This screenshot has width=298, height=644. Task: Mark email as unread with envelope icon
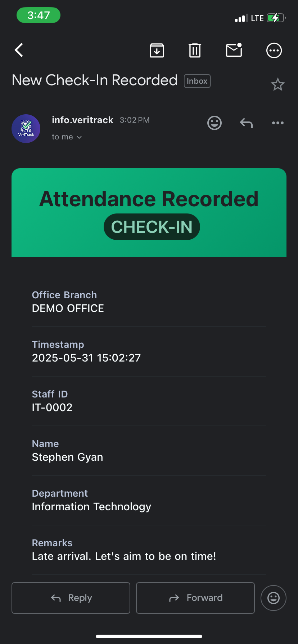tap(234, 50)
